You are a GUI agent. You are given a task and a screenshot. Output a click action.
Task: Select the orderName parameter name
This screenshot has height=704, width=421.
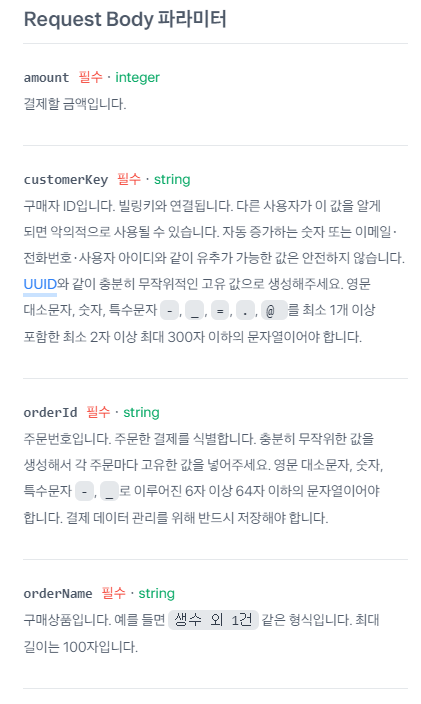pyautogui.click(x=58, y=594)
